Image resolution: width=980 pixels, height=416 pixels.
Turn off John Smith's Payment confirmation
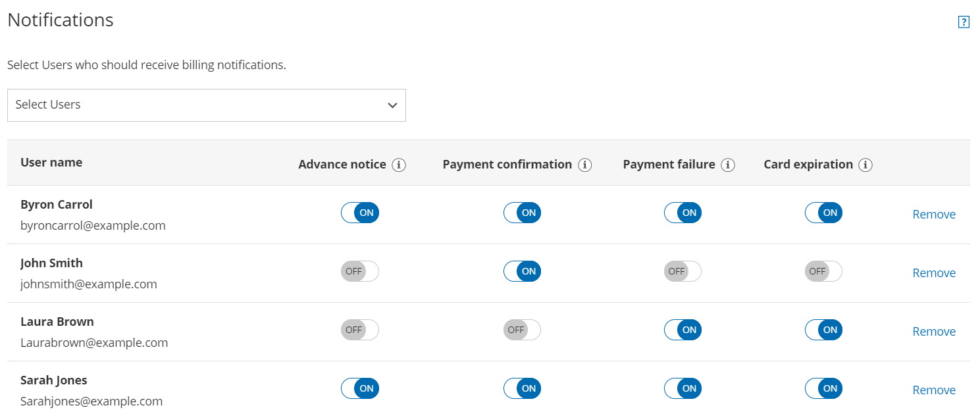point(522,271)
